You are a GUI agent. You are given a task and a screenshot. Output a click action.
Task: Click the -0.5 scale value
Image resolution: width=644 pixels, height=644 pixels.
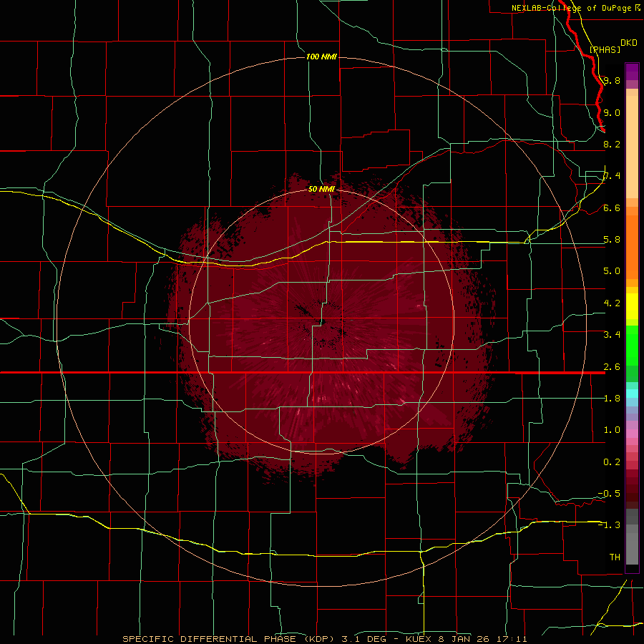609,494
